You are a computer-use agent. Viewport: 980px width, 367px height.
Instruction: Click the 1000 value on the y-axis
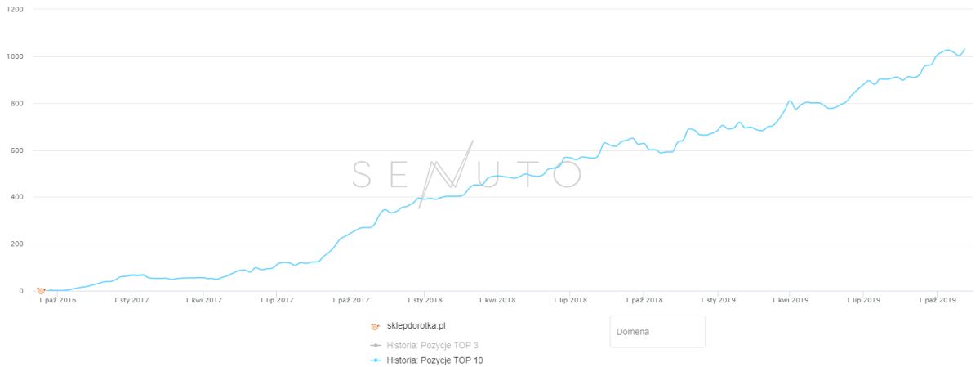[15, 56]
